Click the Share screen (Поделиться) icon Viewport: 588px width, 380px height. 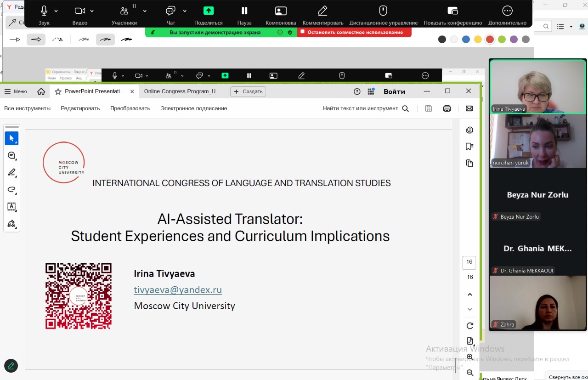tap(209, 11)
